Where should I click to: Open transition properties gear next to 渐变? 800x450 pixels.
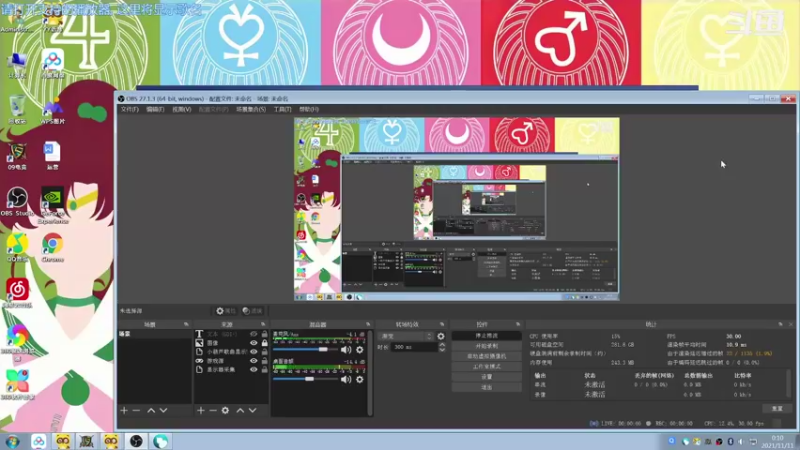click(441, 336)
